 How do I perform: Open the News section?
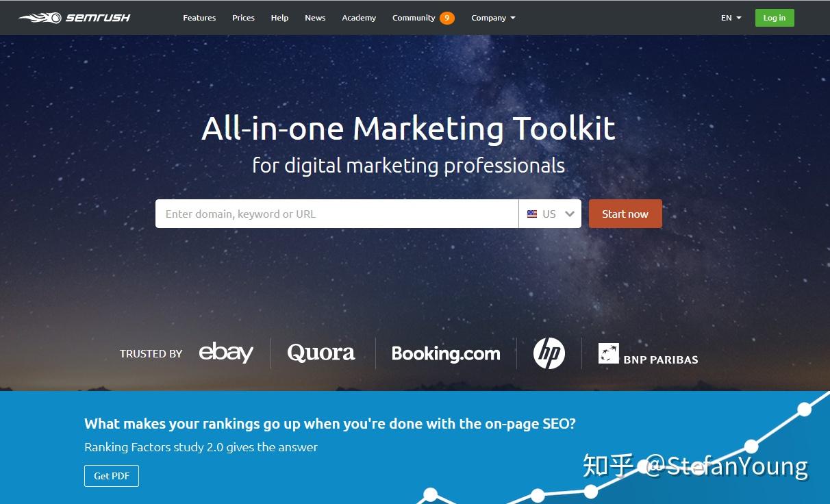point(315,18)
